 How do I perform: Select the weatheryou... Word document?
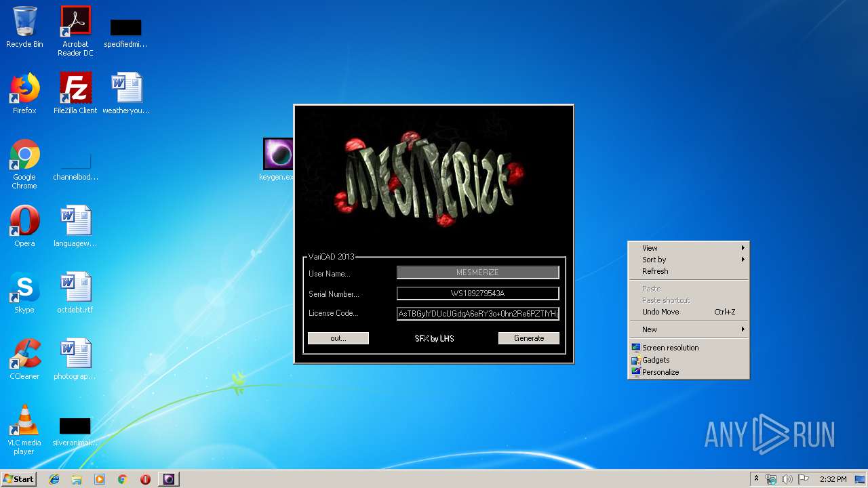(126, 94)
